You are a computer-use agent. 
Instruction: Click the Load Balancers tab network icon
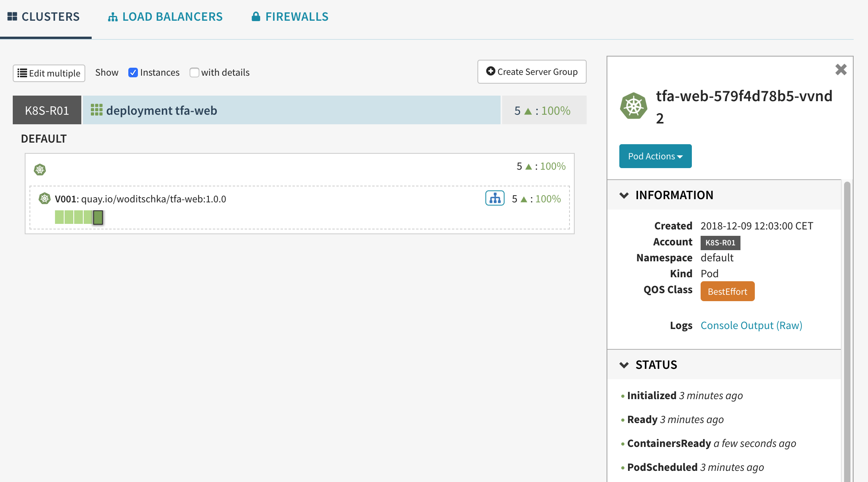click(x=113, y=17)
